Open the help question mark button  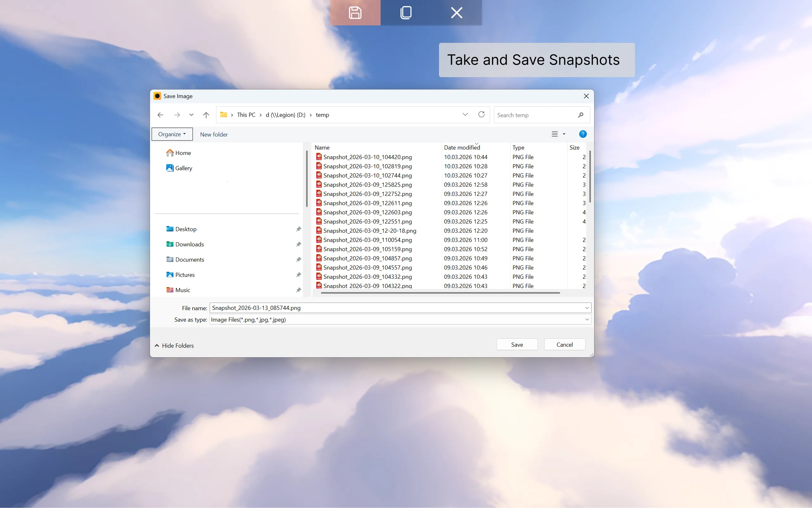(x=583, y=134)
